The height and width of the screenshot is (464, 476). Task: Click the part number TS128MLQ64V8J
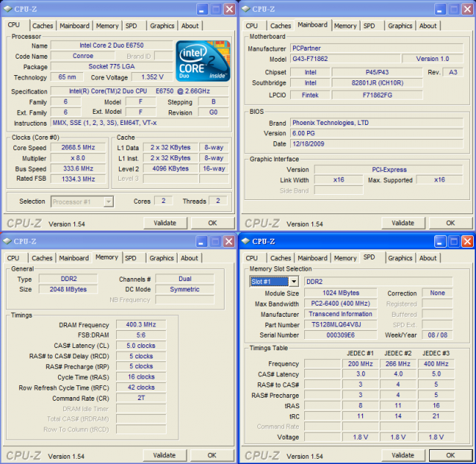(341, 325)
